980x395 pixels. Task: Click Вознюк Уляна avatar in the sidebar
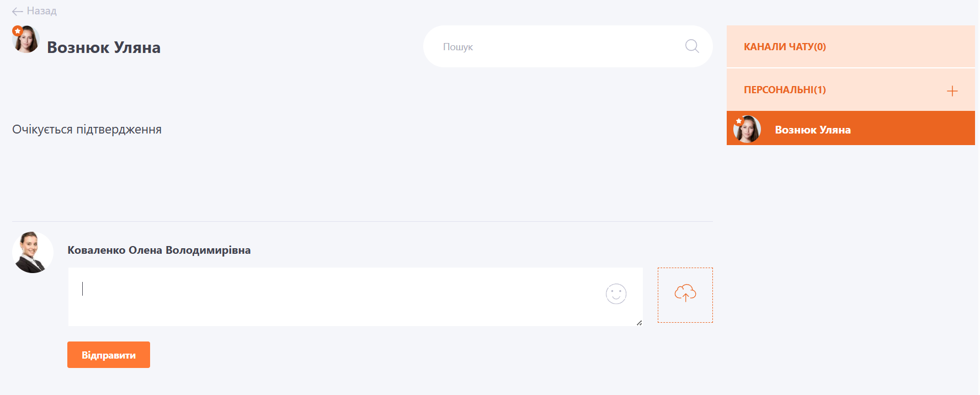[747, 129]
